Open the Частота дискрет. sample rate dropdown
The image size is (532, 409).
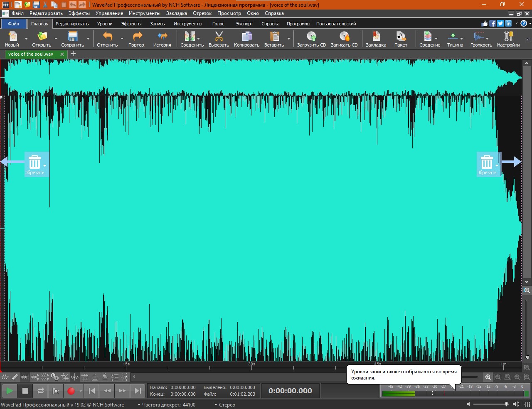coord(167,404)
